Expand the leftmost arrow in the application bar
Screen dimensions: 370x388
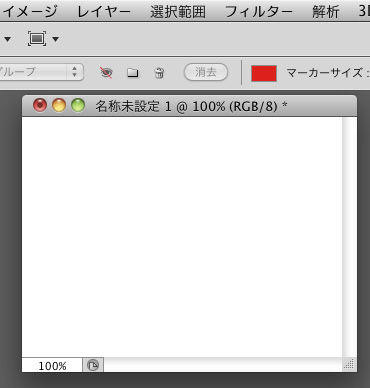[7, 39]
